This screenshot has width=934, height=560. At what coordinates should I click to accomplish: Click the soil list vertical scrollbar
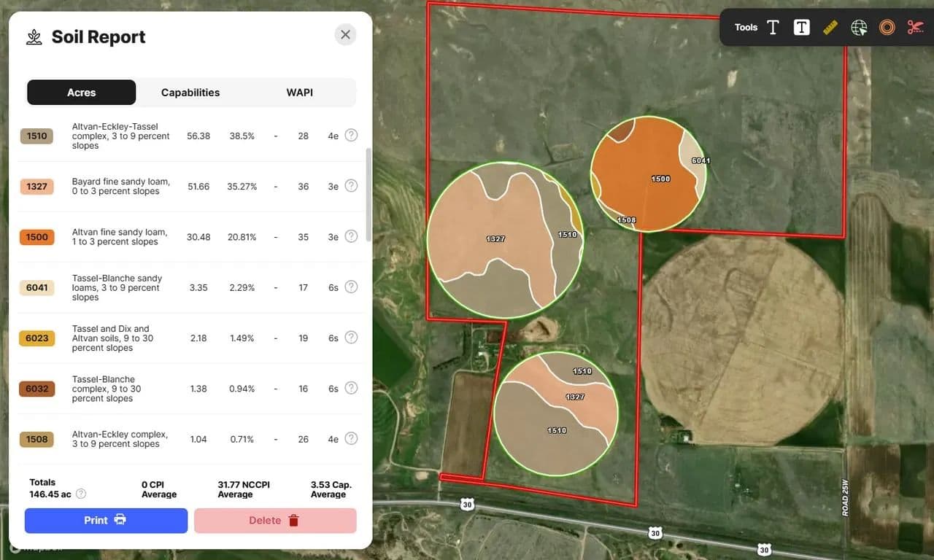tap(368, 195)
